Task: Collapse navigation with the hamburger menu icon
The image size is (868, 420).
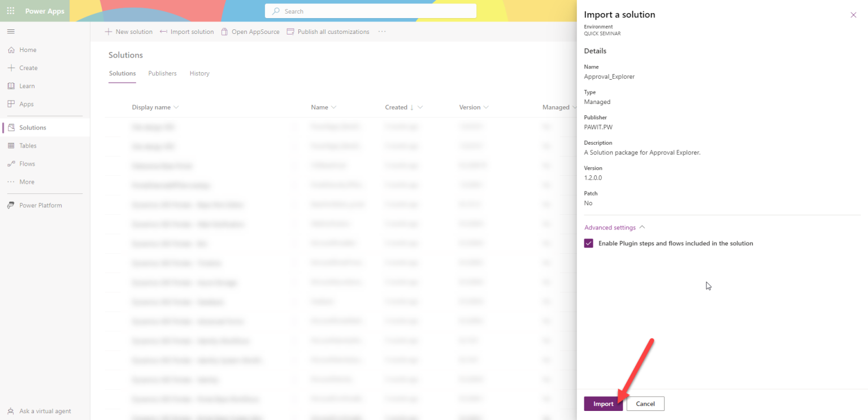Action: [x=11, y=31]
